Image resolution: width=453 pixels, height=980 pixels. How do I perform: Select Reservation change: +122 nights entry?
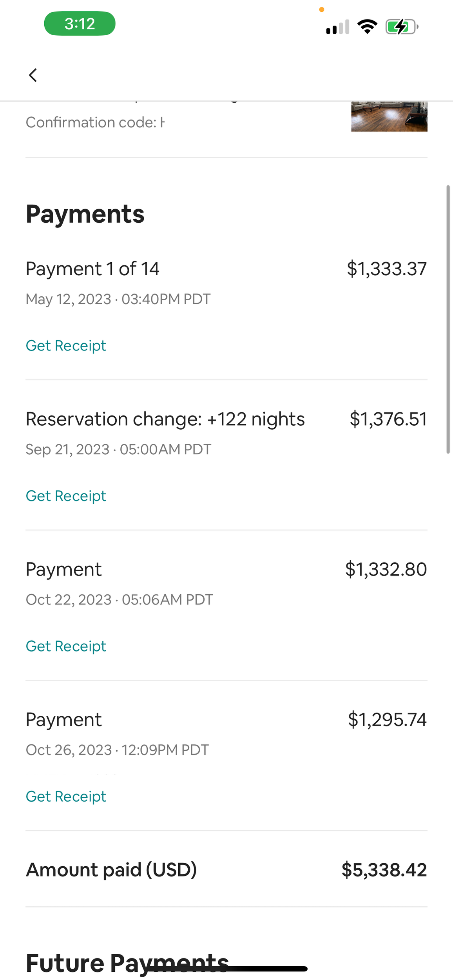click(x=165, y=419)
